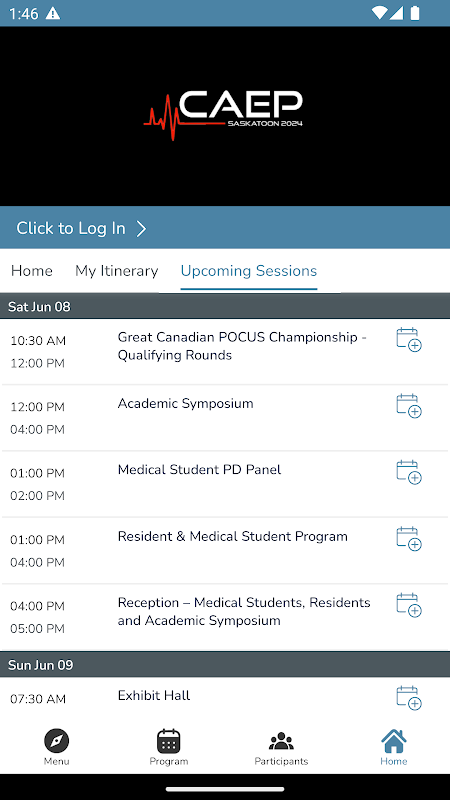The height and width of the screenshot is (800, 450).
Task: Tap the Home icon in bottom bar
Action: pyautogui.click(x=393, y=741)
